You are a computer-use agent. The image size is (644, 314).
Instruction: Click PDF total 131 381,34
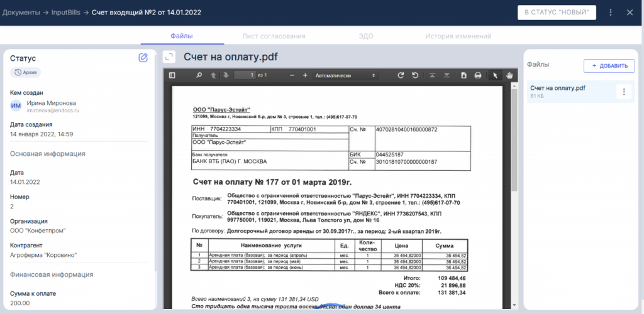tap(452, 293)
